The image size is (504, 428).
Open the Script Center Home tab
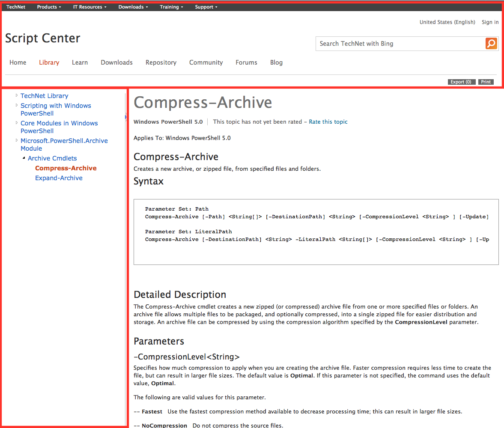click(x=18, y=62)
